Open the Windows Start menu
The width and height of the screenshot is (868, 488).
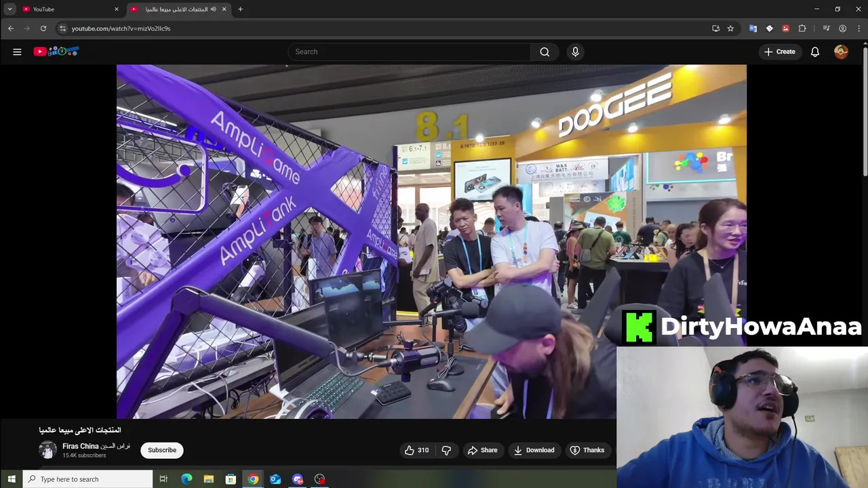pos(12,479)
